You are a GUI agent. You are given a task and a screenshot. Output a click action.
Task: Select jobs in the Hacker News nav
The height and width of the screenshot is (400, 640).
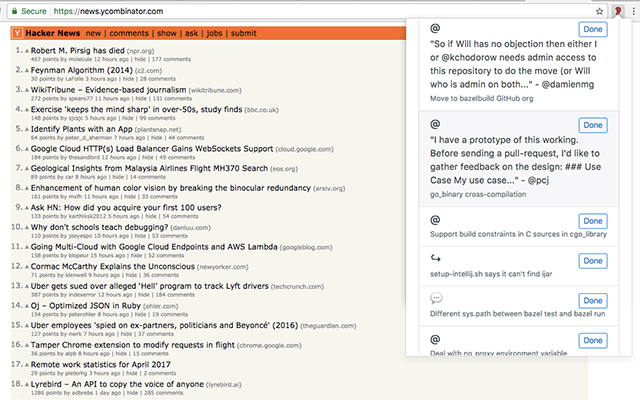pos(214,33)
